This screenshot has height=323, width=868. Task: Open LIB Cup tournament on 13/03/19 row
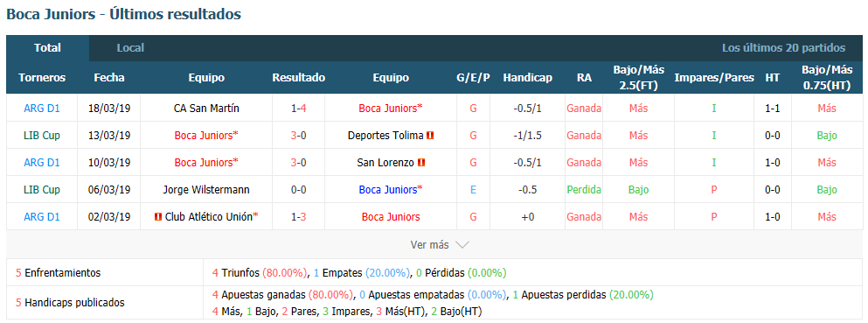pyautogui.click(x=42, y=135)
